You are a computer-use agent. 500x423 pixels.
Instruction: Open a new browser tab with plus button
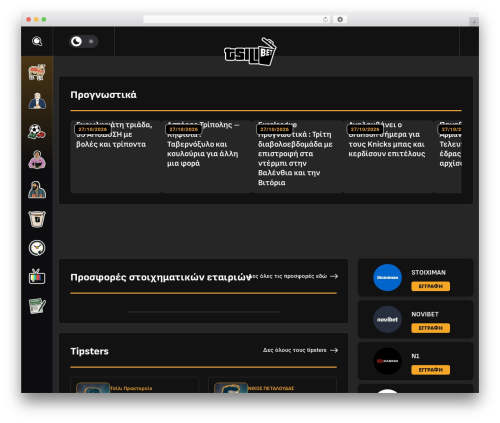click(x=474, y=22)
